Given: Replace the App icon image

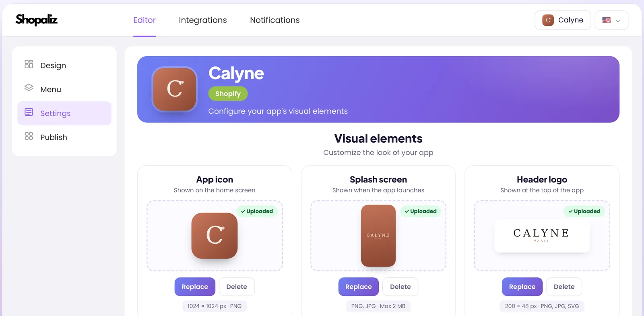Looking at the screenshot, I should coord(195,287).
